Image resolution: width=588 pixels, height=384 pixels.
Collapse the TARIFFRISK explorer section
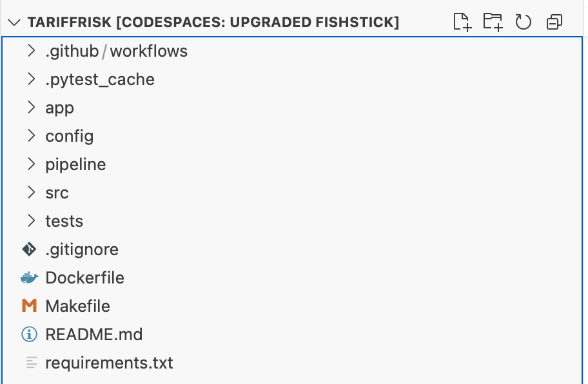coord(13,21)
